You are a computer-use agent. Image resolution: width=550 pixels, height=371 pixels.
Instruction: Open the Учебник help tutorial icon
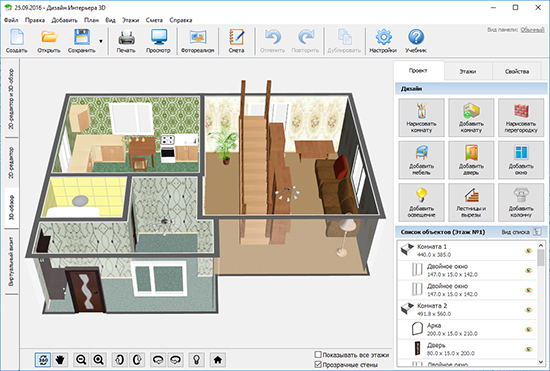pos(416,41)
